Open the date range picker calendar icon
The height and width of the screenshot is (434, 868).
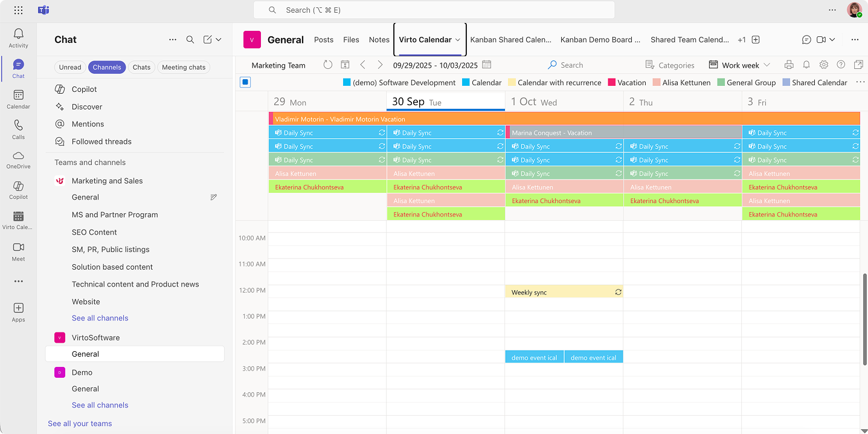[x=487, y=65]
